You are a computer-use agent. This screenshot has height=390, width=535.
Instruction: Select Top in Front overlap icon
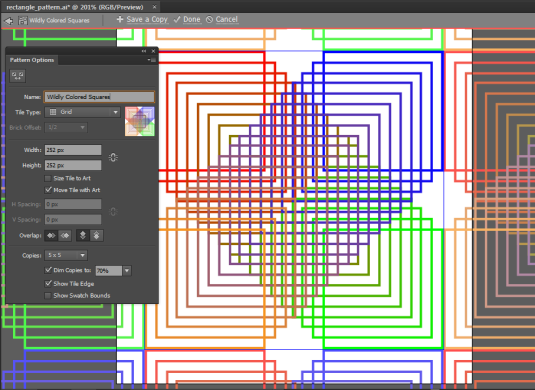pyautogui.click(x=83, y=235)
